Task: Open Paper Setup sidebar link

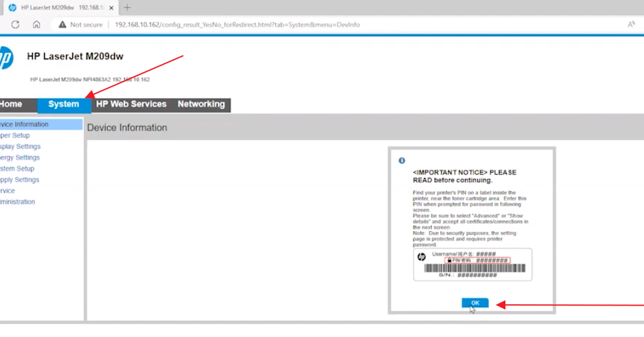Action: 15,135
